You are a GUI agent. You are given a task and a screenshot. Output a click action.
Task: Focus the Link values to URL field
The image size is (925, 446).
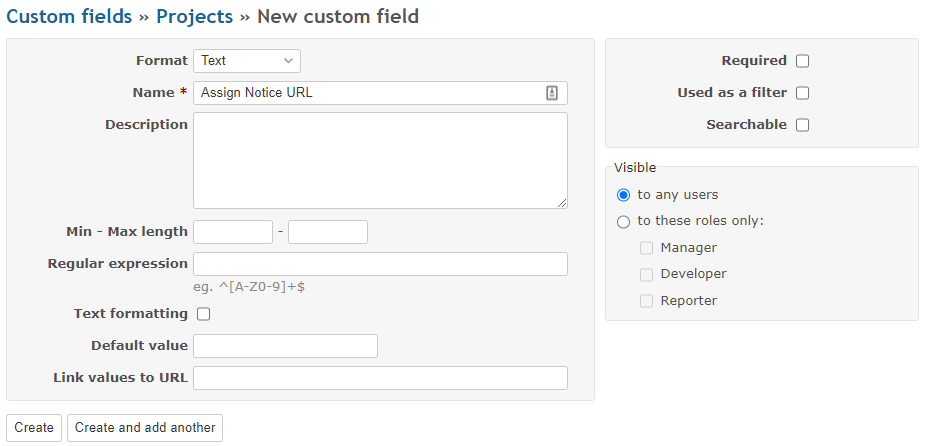380,378
